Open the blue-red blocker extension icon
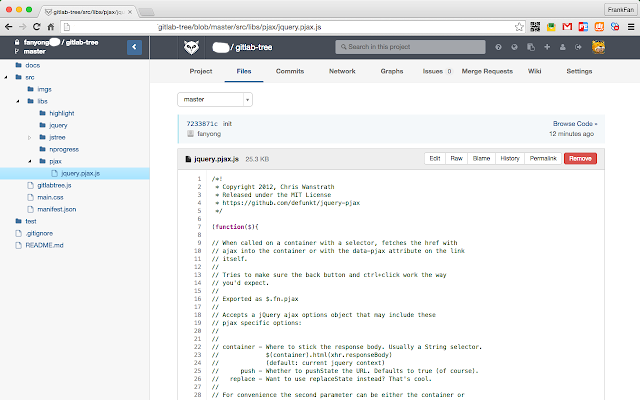640x400 pixels. tap(615, 27)
